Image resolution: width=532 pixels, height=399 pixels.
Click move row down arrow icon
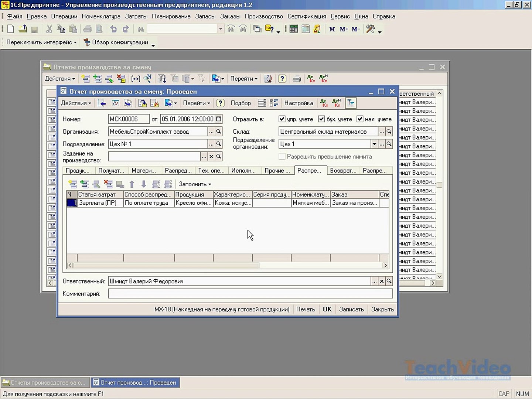click(x=144, y=184)
